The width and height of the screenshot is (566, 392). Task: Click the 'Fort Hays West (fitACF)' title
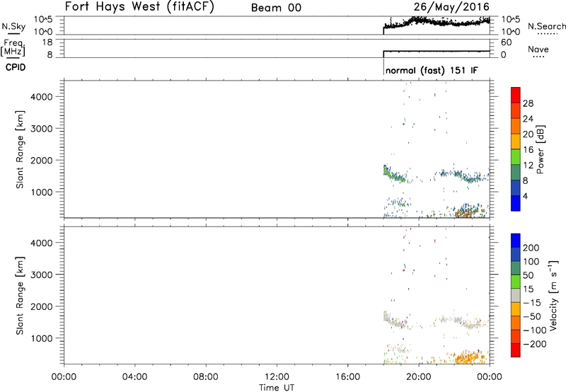139,6
